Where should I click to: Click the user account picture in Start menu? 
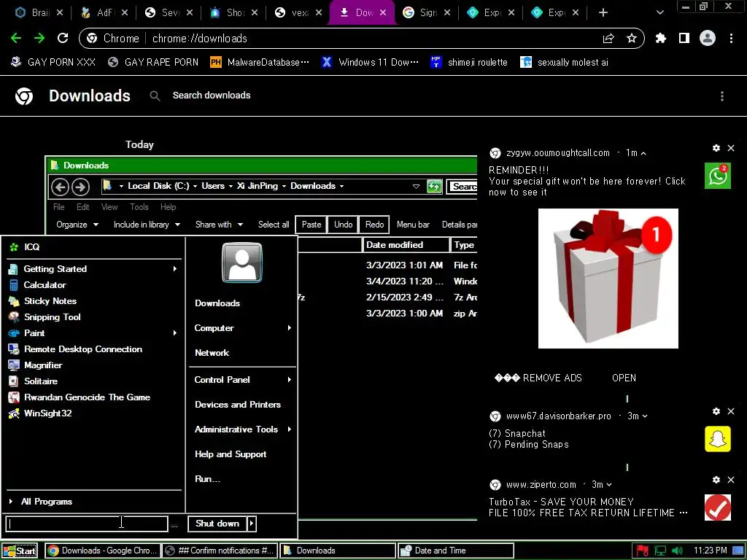(x=242, y=262)
